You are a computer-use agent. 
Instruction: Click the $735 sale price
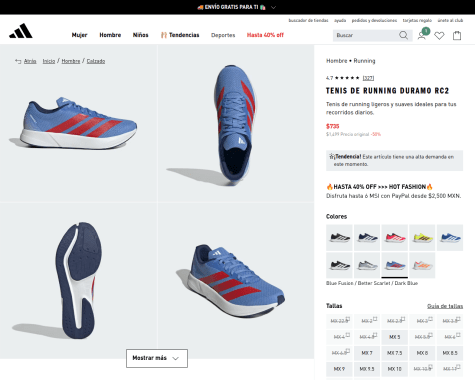[x=332, y=126]
